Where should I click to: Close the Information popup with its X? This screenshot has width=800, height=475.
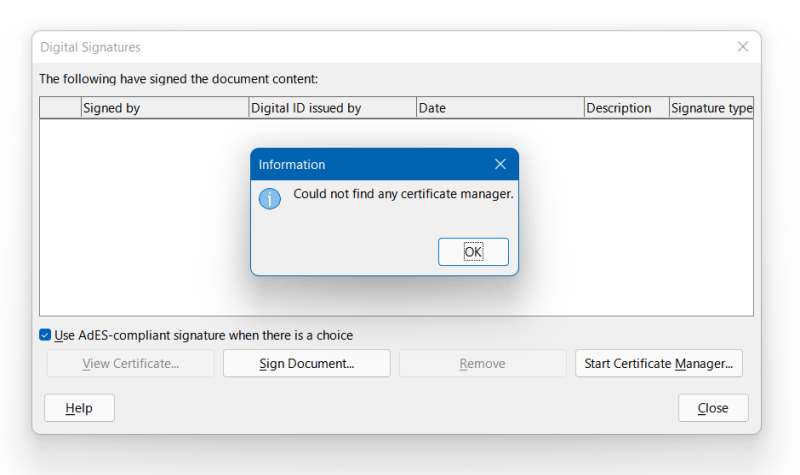500,164
